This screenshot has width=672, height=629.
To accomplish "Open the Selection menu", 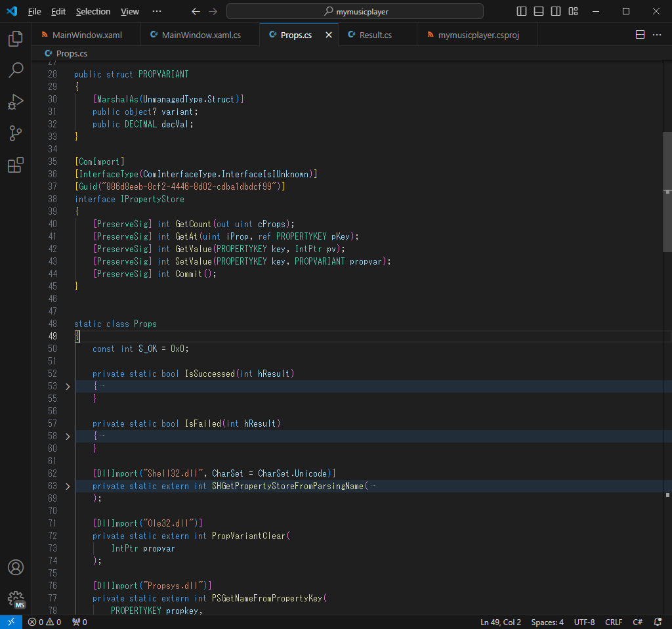I will click(x=93, y=11).
